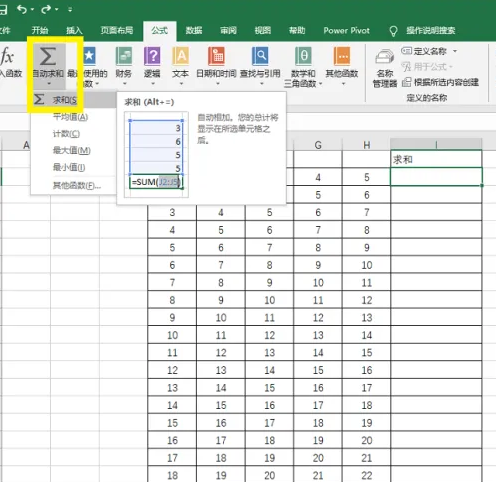Viewport: 496px width, 482px height.
Task: Click the AutoSum sigma icon
Action: pyautogui.click(x=48, y=56)
